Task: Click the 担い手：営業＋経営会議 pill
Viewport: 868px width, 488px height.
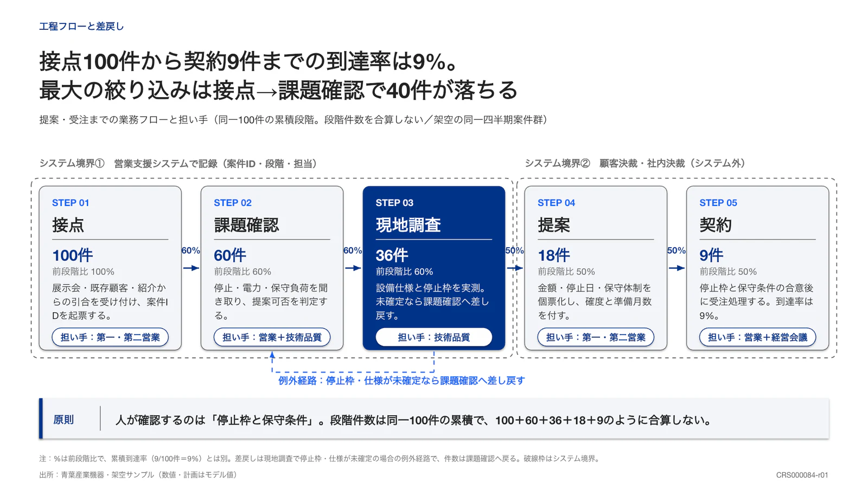Action: pos(757,337)
